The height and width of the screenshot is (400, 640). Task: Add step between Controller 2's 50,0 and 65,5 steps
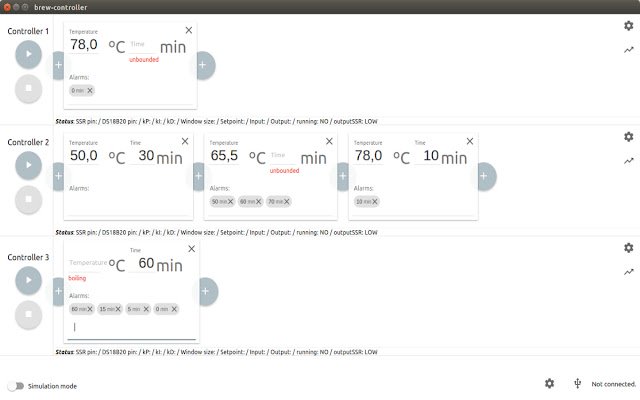(x=198, y=176)
